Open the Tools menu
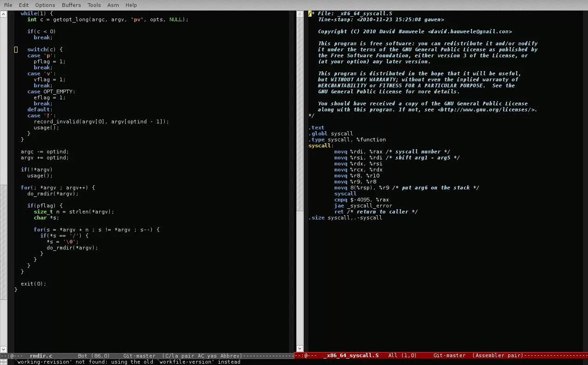 94,5
